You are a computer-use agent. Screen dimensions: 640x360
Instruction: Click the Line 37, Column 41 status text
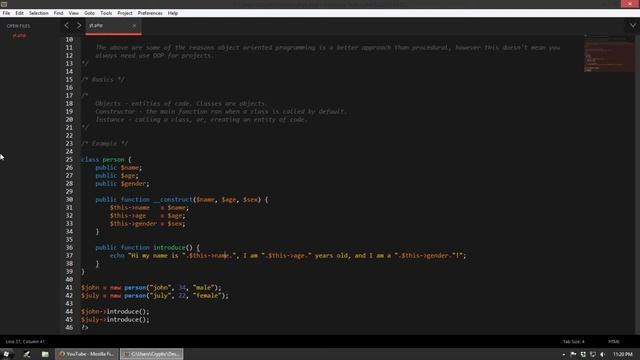pyautogui.click(x=25, y=342)
